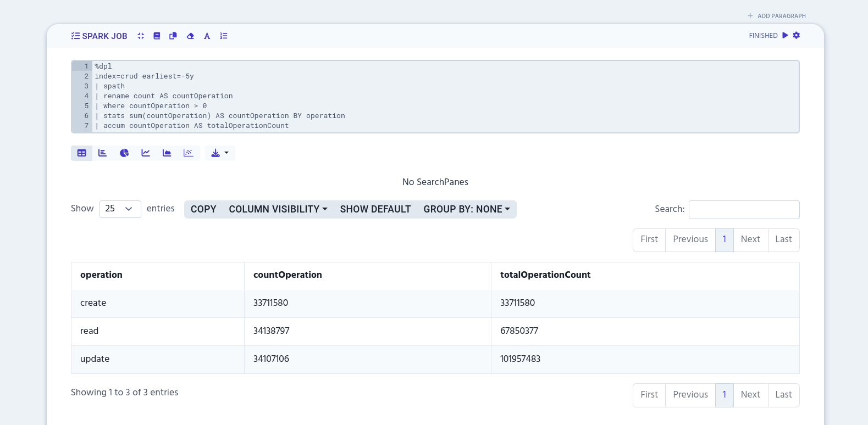Image resolution: width=868 pixels, height=425 pixels.
Task: Click the book icon in paragraph toolbar
Action: coord(157,36)
